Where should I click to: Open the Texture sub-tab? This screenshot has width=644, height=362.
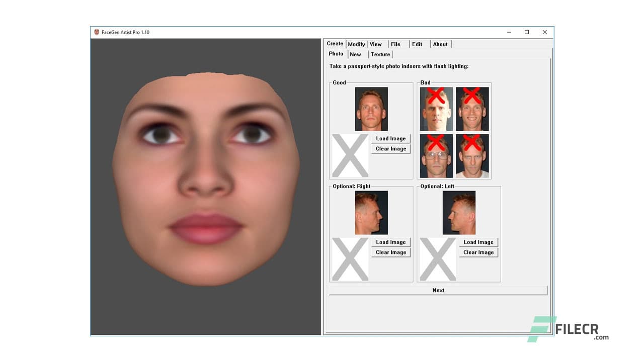380,54
